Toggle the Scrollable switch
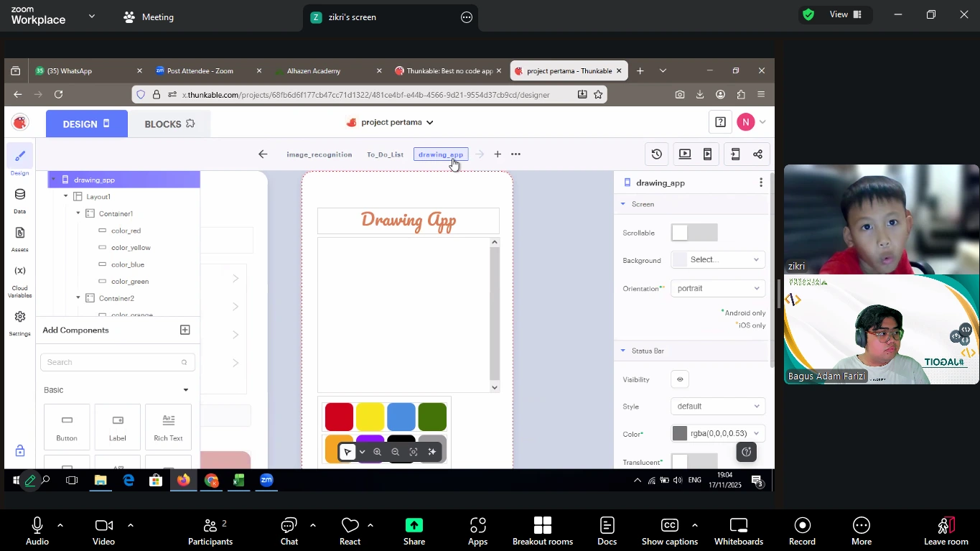 coord(694,233)
